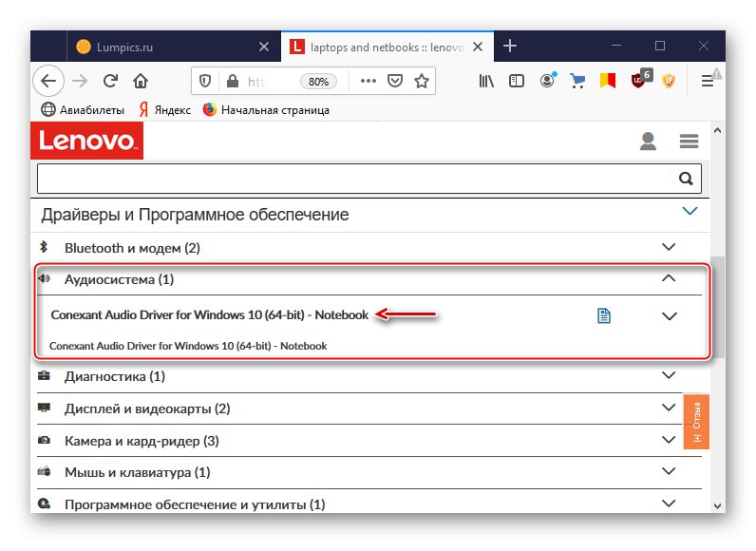756x551 pixels.
Task: Expand the Мышь и клавиатура category
Action: click(669, 471)
